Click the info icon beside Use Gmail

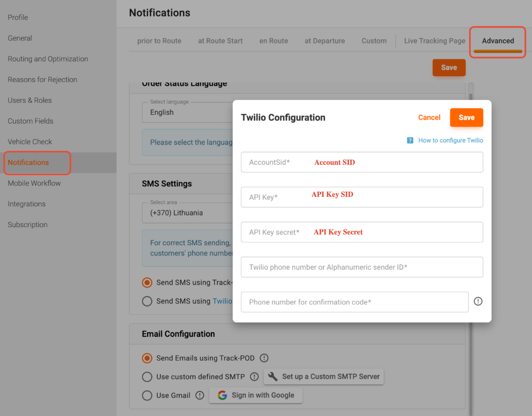pyautogui.click(x=200, y=395)
